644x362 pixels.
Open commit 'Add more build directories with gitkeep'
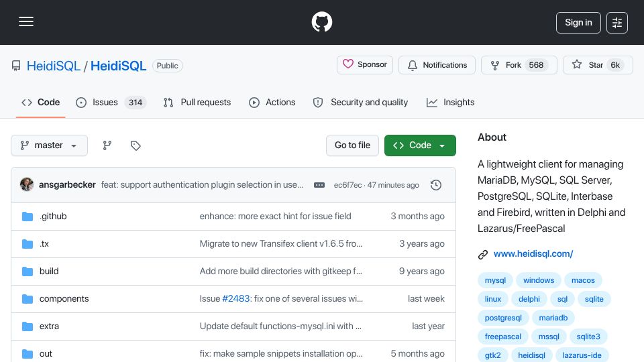pyautogui.click(x=281, y=271)
